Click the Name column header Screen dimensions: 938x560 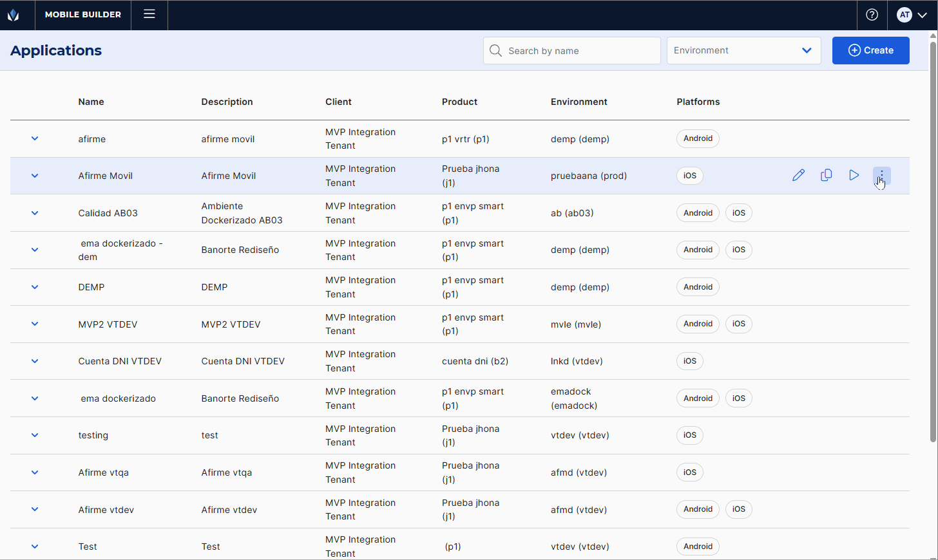[91, 102]
